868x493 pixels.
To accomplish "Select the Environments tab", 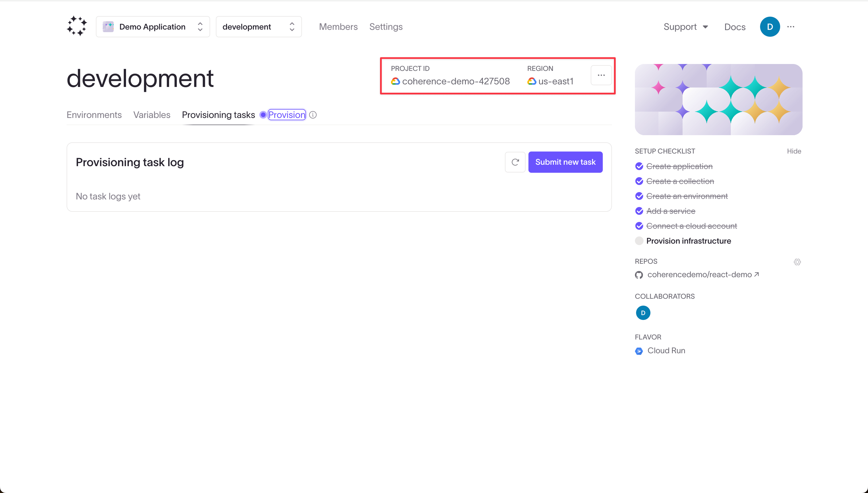I will (x=95, y=114).
